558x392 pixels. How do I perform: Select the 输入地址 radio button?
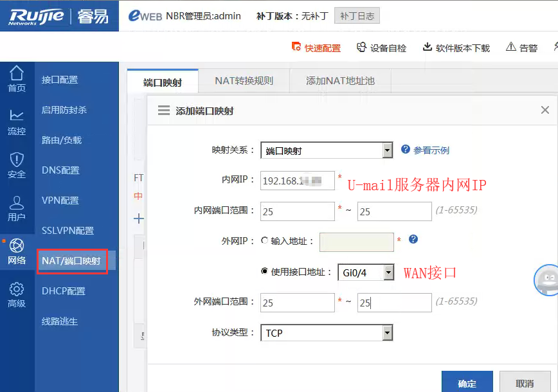[x=264, y=241]
